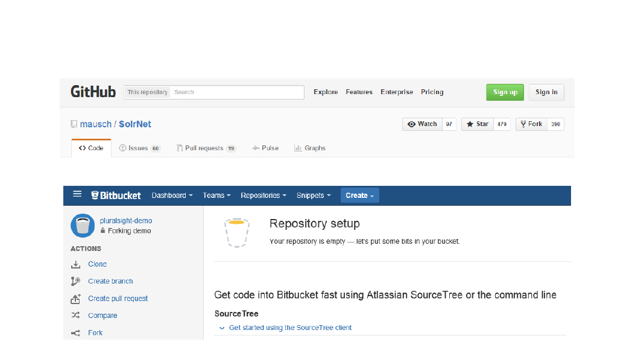Click the Star count 479
Image resolution: width=644 pixels, height=362 pixels.
(x=502, y=124)
